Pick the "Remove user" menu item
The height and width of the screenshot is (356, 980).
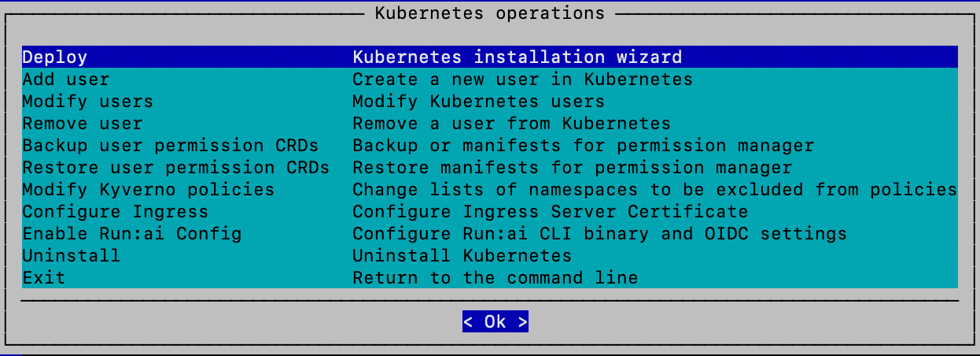click(x=83, y=124)
